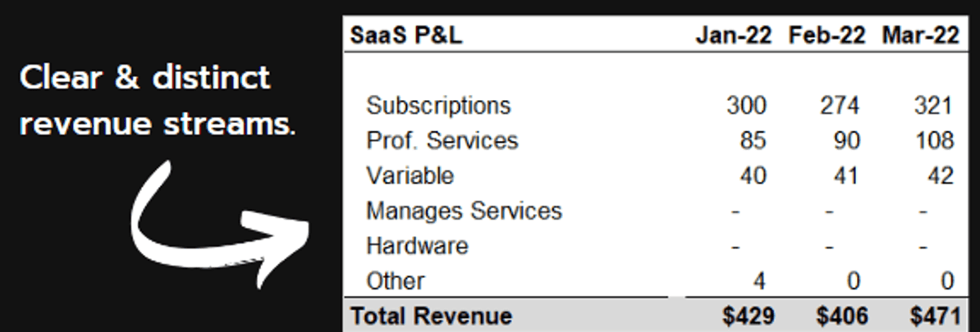Click the white curved arrow graphic
Viewport: 980px width, 332px height.
tap(220, 225)
